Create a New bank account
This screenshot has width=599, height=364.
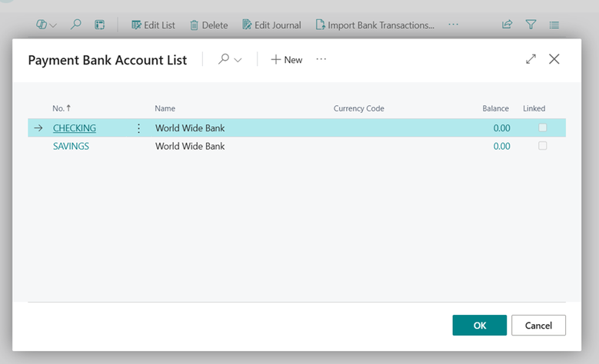(287, 60)
